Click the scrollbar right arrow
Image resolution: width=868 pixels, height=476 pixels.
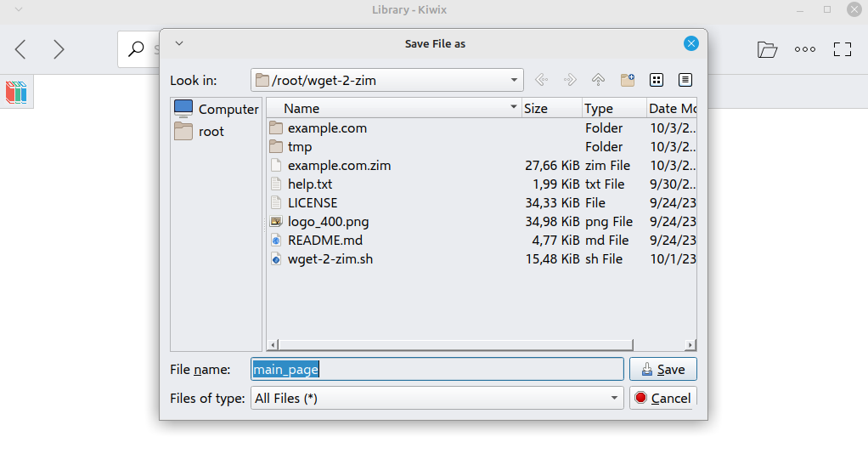690,344
